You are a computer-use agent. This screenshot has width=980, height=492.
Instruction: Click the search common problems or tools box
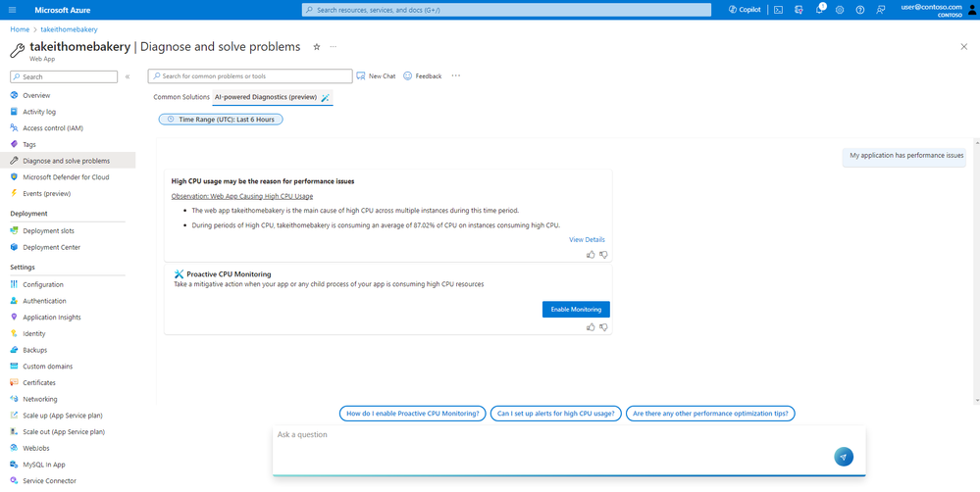pyautogui.click(x=250, y=76)
